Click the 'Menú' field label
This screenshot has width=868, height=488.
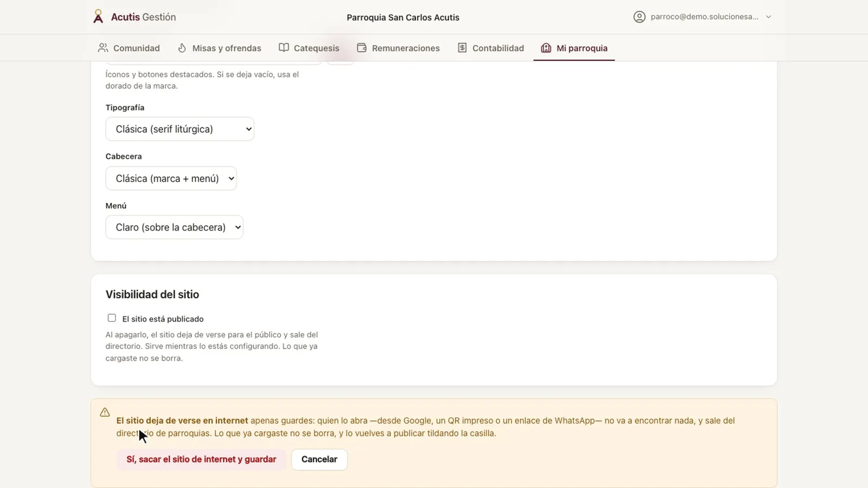coord(116,206)
